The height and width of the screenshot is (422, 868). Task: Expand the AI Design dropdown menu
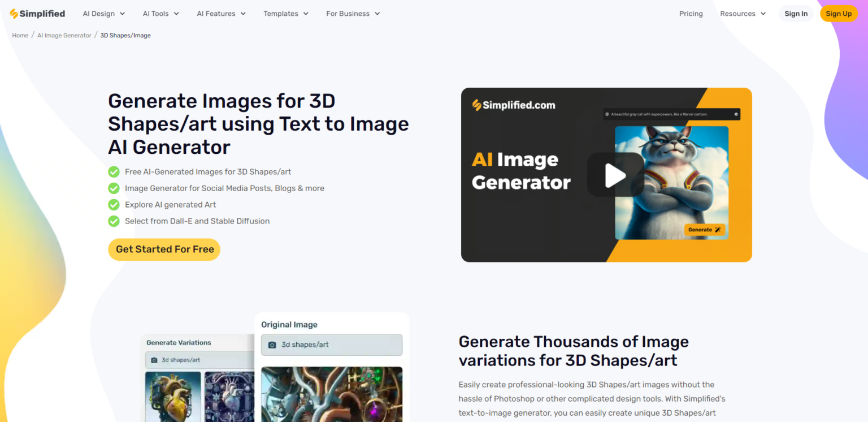(x=104, y=14)
